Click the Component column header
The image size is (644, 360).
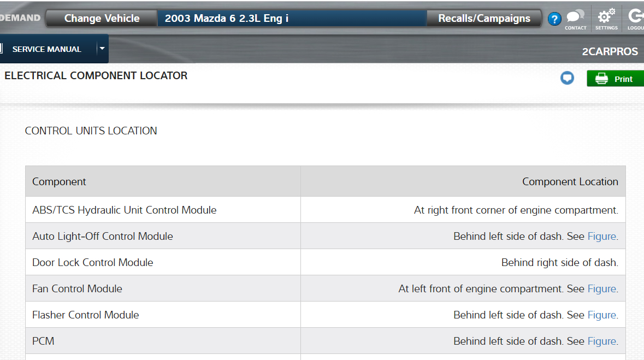tap(60, 182)
